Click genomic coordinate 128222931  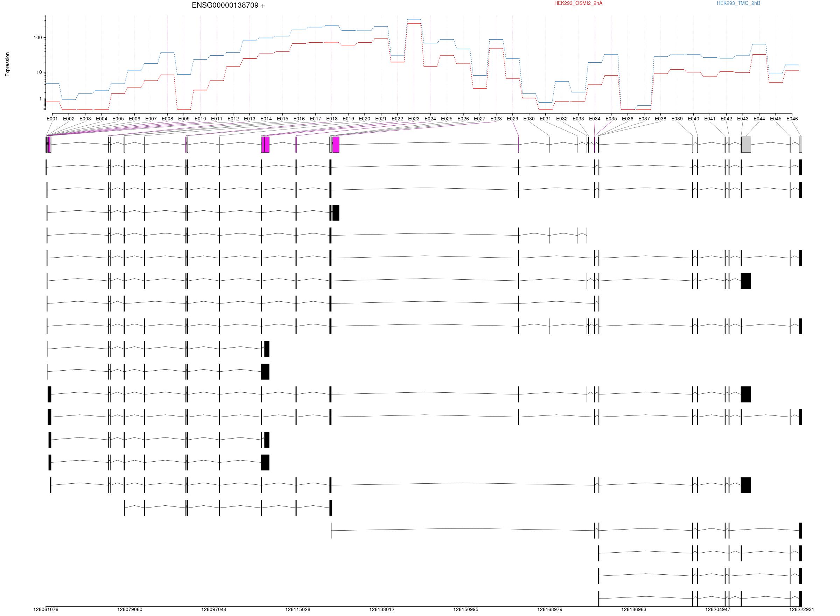click(801, 610)
